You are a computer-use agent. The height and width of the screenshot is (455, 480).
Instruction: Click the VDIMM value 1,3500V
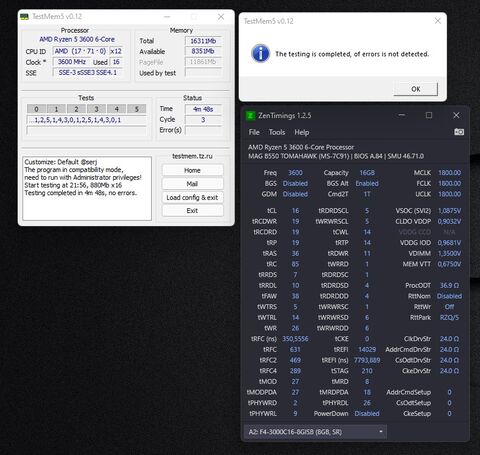(x=449, y=253)
